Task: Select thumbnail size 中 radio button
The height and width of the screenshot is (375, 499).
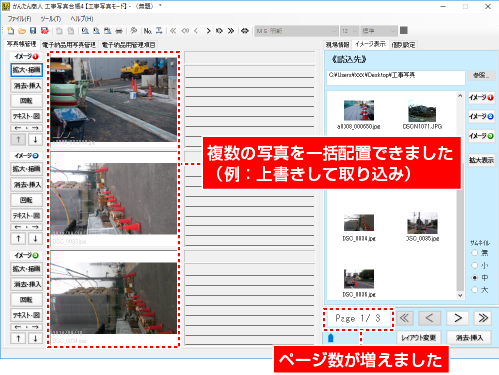Action: pyautogui.click(x=475, y=278)
